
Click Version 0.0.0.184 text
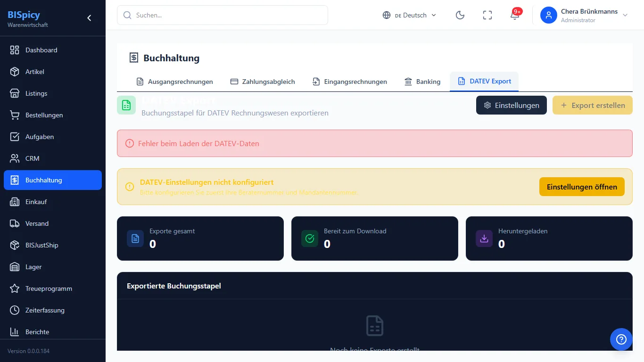click(28, 351)
